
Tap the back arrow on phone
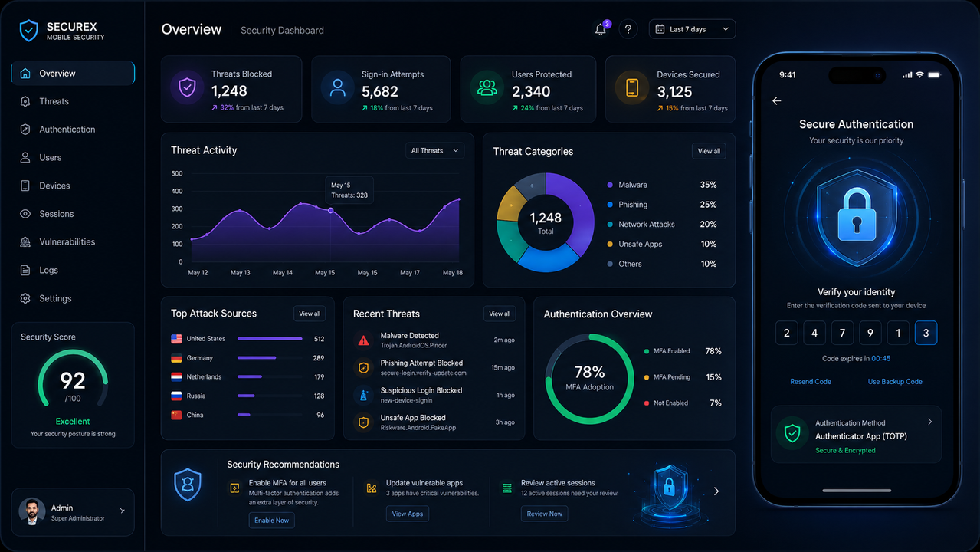point(777,101)
